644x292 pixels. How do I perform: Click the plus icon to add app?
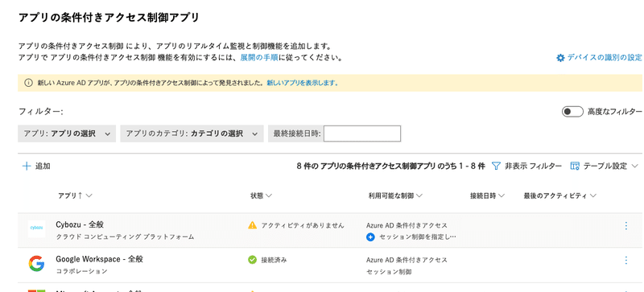[27, 167]
